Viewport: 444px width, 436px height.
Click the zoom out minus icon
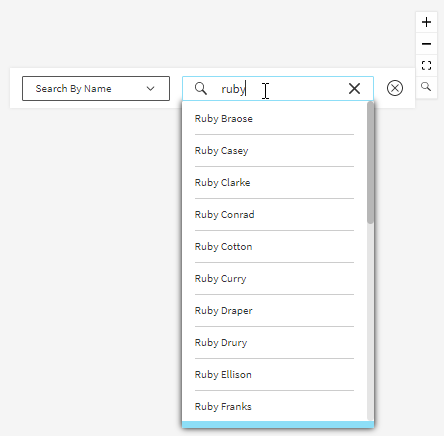[426, 44]
